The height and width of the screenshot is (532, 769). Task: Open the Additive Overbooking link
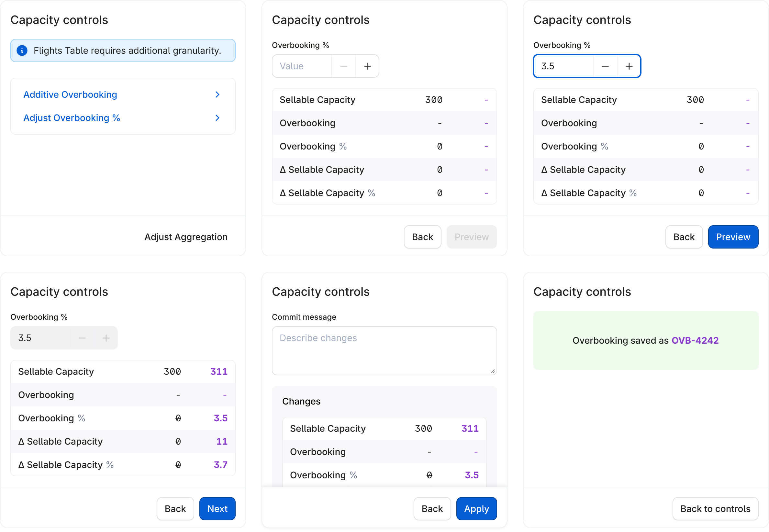(x=70, y=95)
